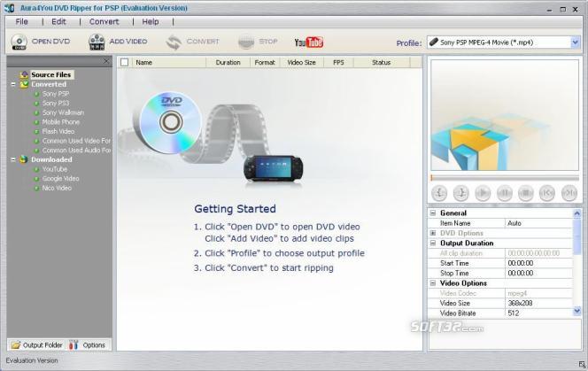Screen dimensions: 588x371
Task: Click the Options button
Action: coord(88,345)
